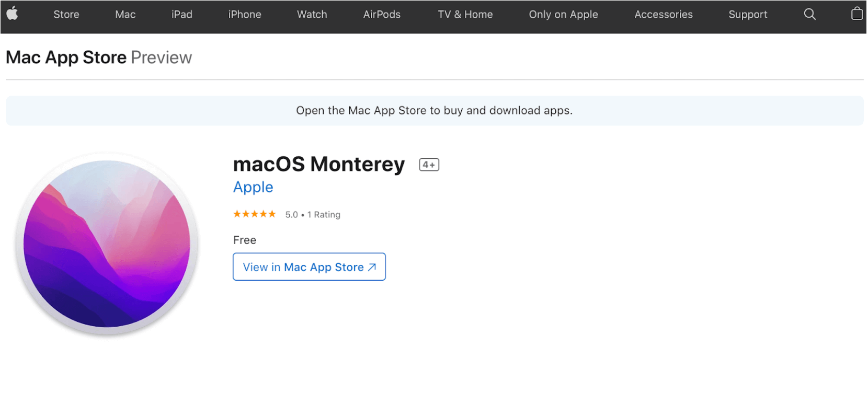Click the Apple logo in navigation bar
This screenshot has width=868, height=393.
point(12,14)
